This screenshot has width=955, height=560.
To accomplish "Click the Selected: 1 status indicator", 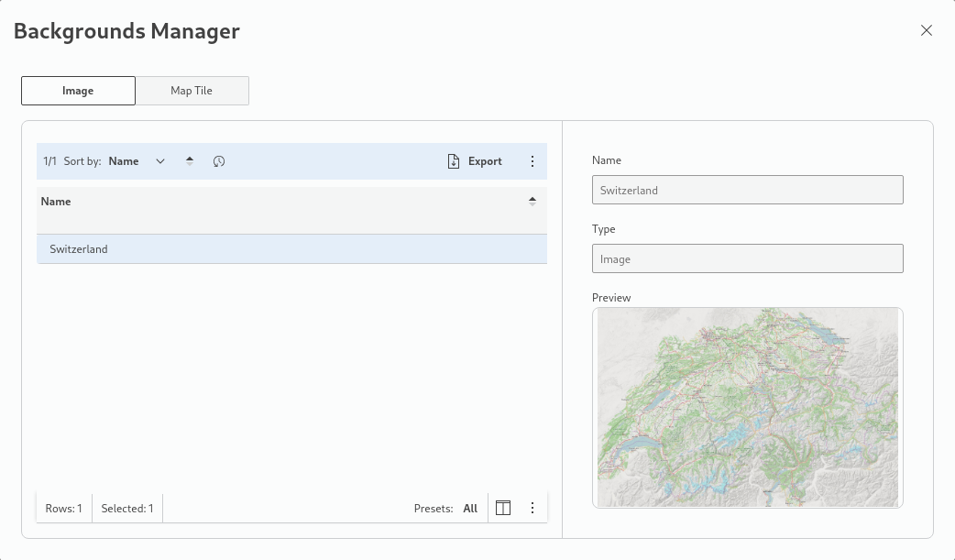I will click(127, 509).
